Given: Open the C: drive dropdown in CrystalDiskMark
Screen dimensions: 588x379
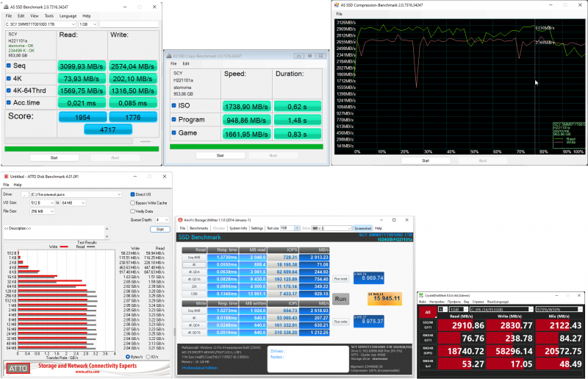Looking at the screenshot, I should (501, 309).
